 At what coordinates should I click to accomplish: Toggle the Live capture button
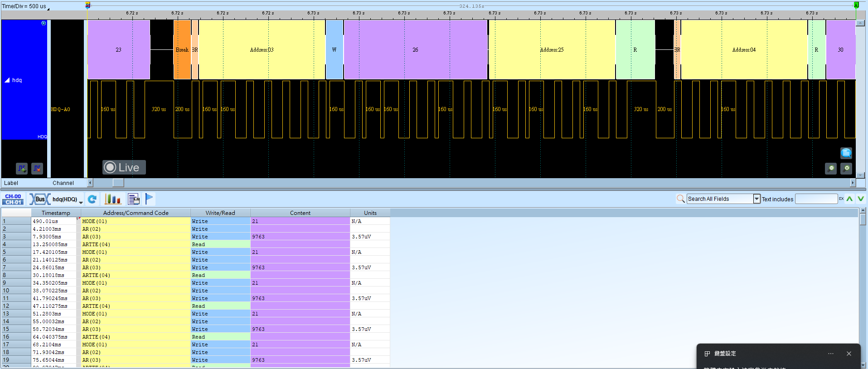click(x=124, y=167)
